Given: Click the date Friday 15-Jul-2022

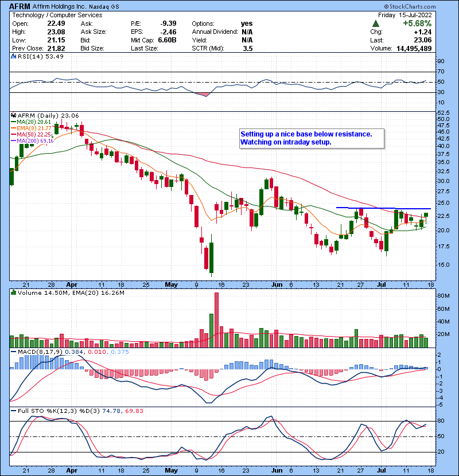Looking at the screenshot, I should coord(405,15).
